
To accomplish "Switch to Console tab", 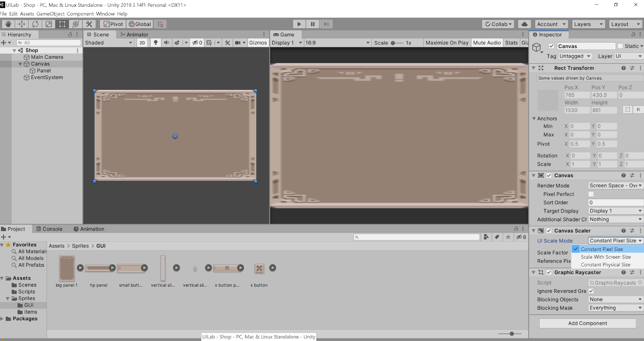I will click(x=49, y=229).
